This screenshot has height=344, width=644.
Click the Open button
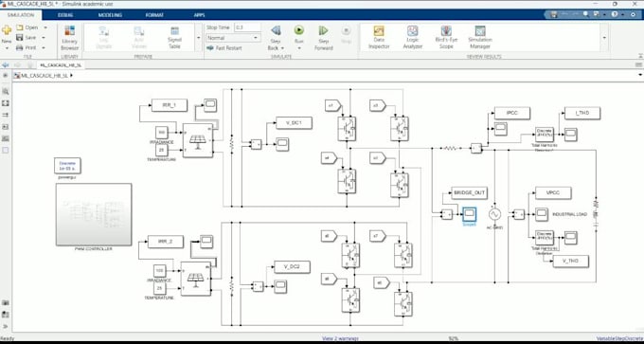27,27
